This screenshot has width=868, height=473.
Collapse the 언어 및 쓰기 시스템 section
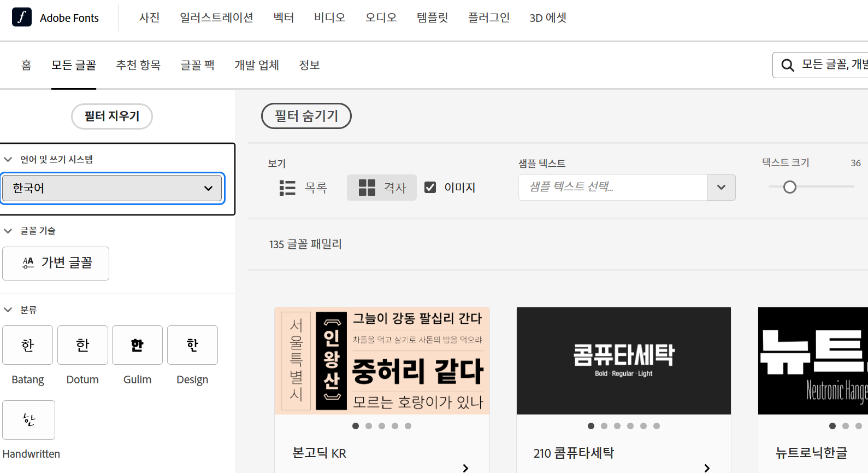(x=8, y=159)
